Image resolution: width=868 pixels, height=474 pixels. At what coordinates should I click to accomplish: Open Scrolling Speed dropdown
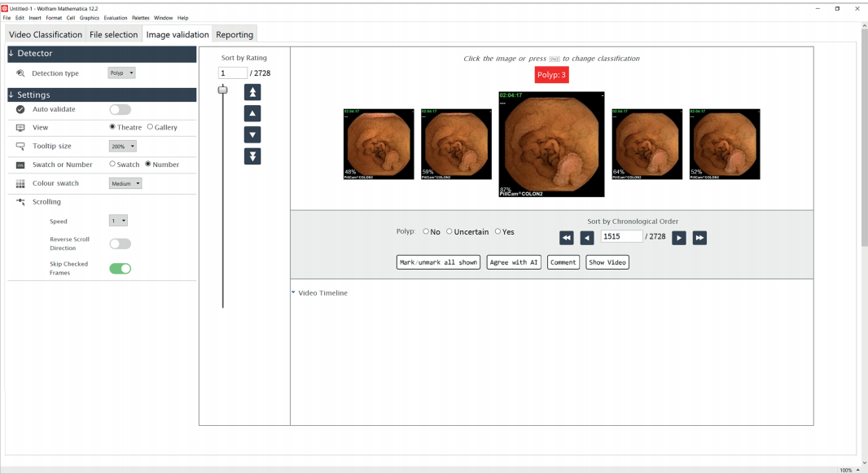[x=118, y=221]
